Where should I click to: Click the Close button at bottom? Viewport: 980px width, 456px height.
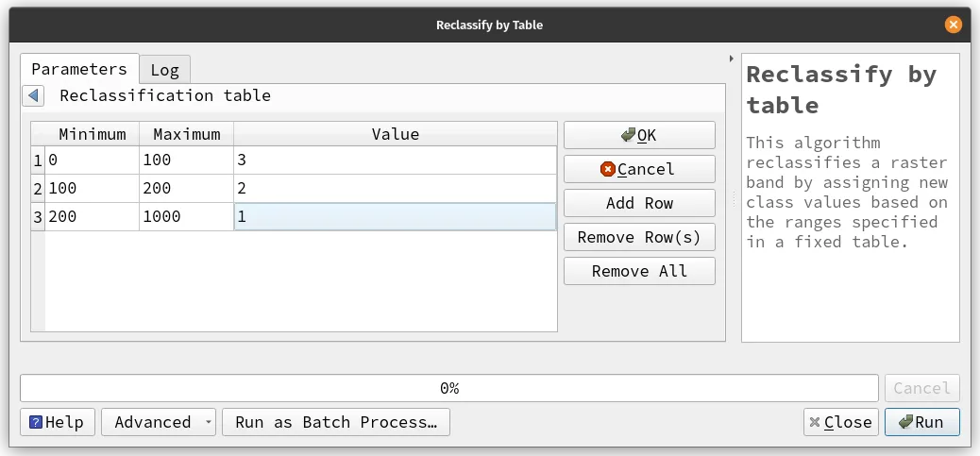tap(840, 422)
